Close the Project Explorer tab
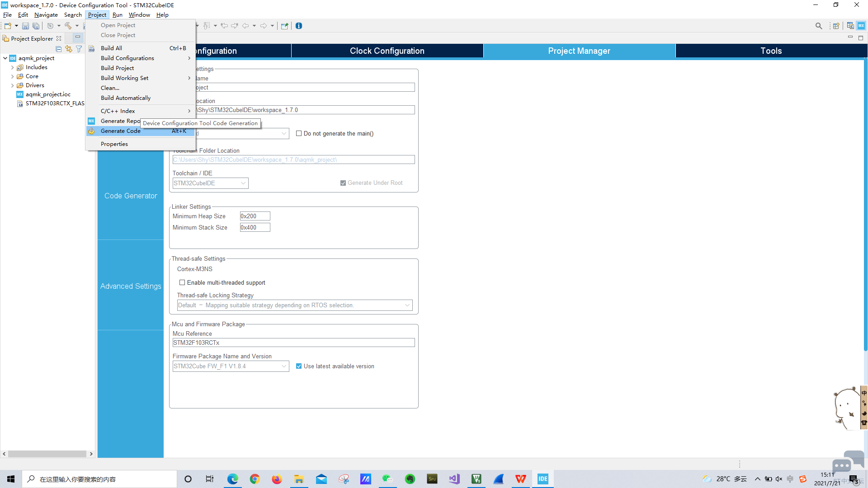The height and width of the screenshot is (488, 868). pyautogui.click(x=59, y=39)
